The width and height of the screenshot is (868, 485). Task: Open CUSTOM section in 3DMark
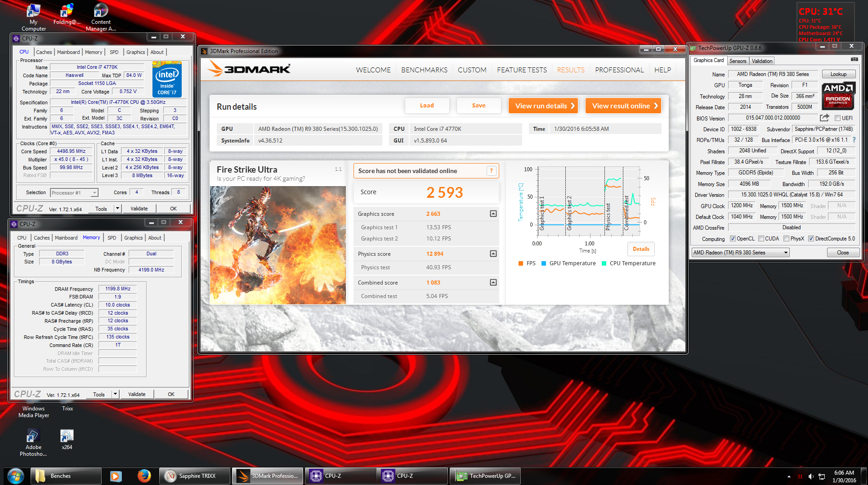click(x=472, y=70)
